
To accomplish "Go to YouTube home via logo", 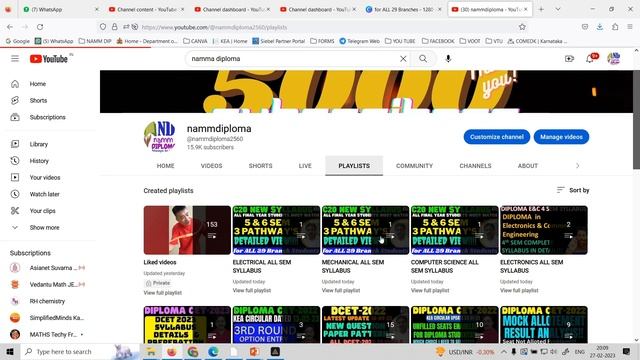I will click(x=49, y=59).
